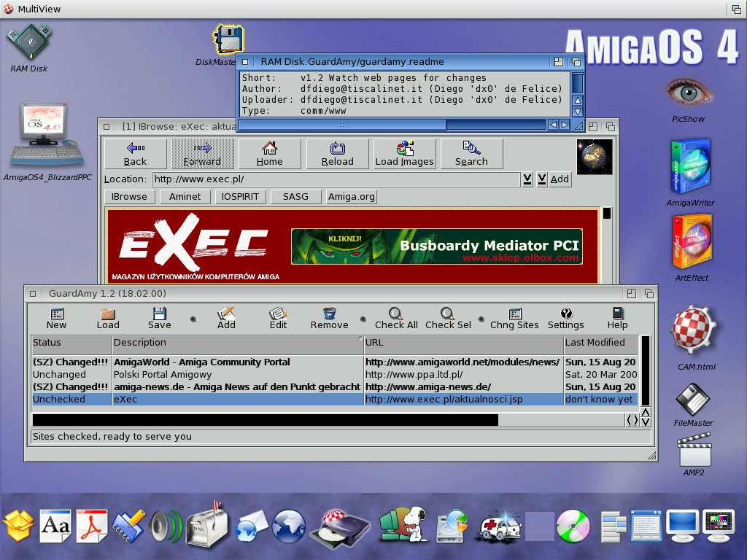Open CAM.html boing ball icon

[x=695, y=338]
